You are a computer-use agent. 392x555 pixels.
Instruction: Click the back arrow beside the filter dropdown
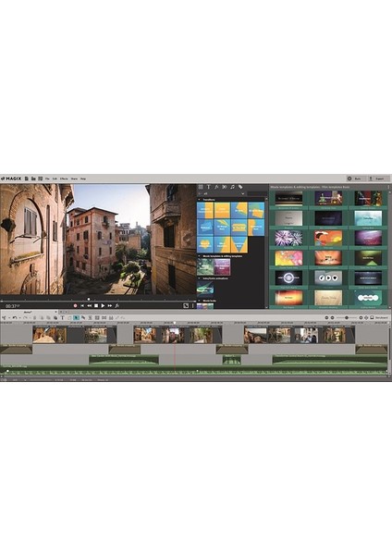tap(200, 194)
